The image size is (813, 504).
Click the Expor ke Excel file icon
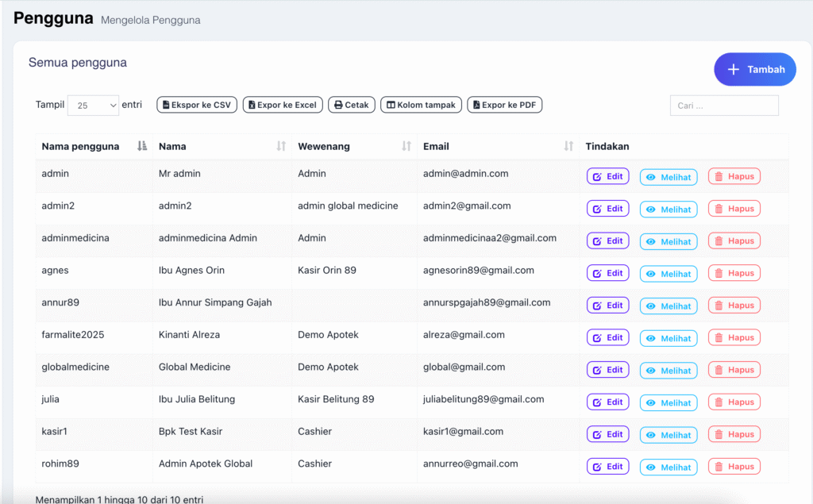[x=251, y=105]
